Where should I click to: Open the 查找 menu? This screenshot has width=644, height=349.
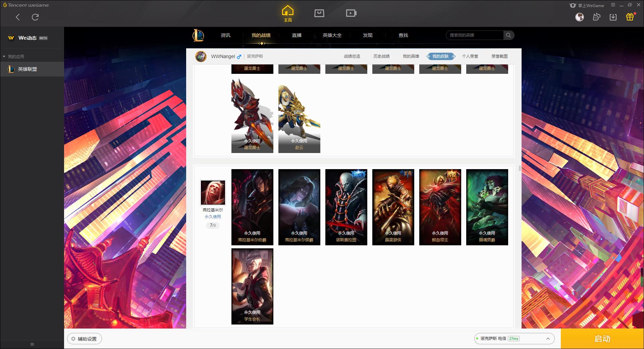pos(403,35)
